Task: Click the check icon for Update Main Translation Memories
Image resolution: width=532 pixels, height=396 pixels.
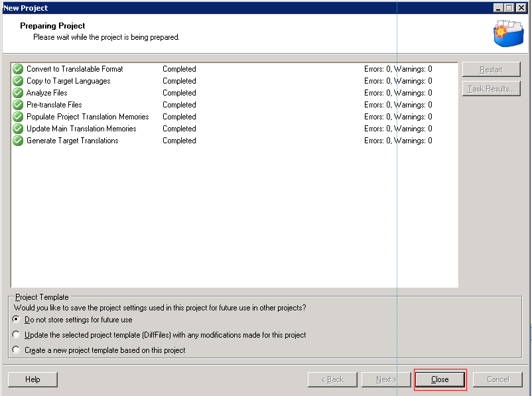Action: pyautogui.click(x=18, y=129)
